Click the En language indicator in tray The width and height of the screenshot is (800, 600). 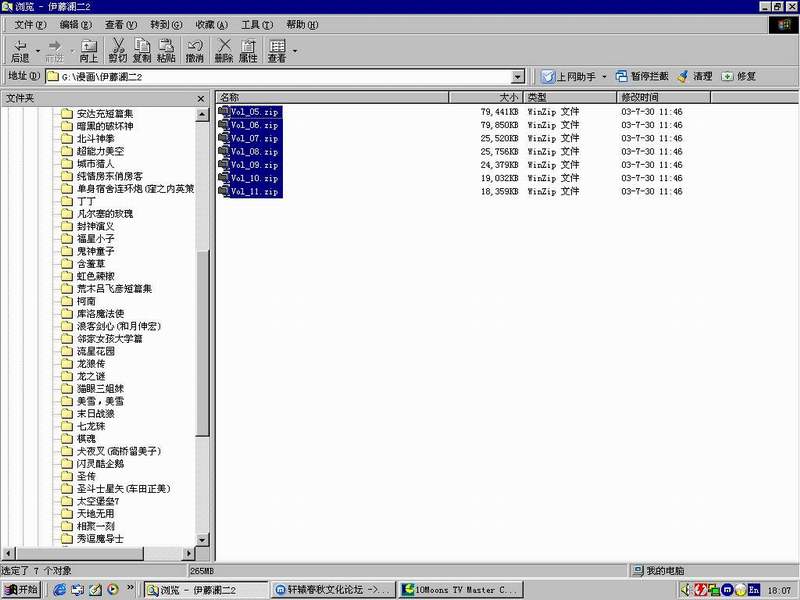(754, 590)
